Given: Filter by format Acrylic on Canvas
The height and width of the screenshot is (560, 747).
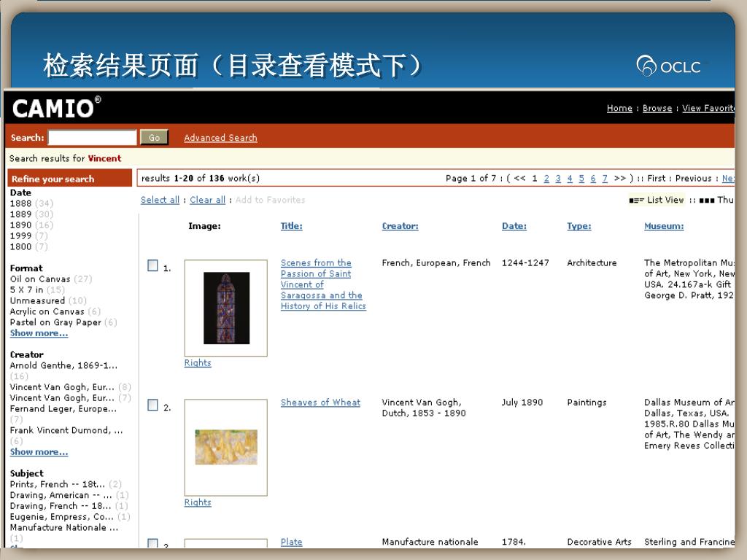Looking at the screenshot, I should [x=55, y=311].
